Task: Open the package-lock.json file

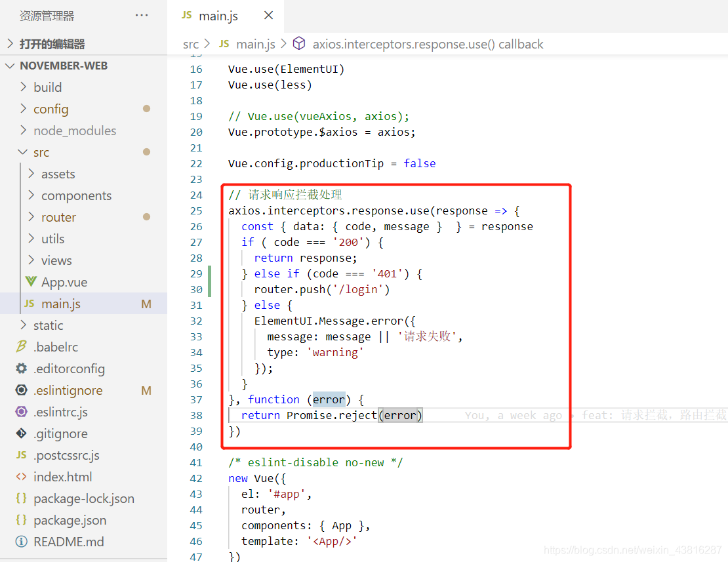Action: tap(83, 498)
